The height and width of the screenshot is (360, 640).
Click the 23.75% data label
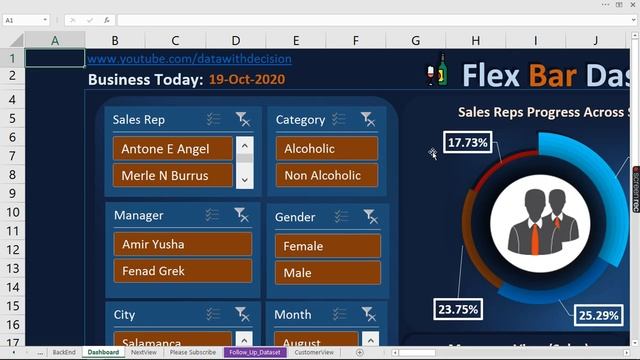click(x=458, y=309)
